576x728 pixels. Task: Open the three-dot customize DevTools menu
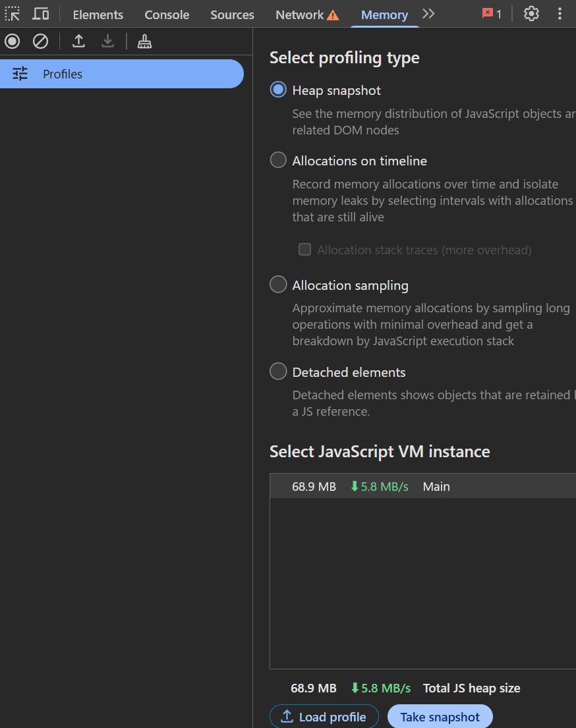click(560, 14)
